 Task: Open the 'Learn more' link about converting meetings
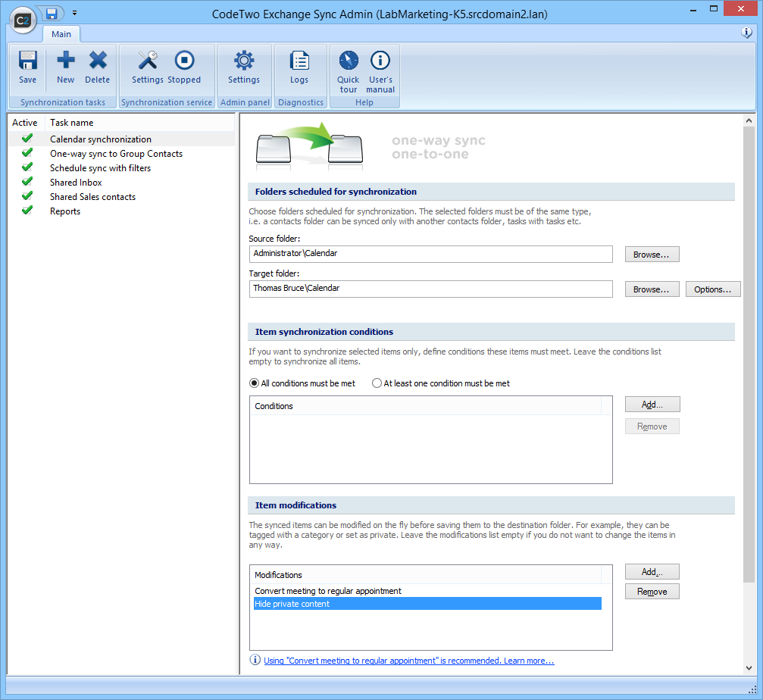(x=408, y=661)
